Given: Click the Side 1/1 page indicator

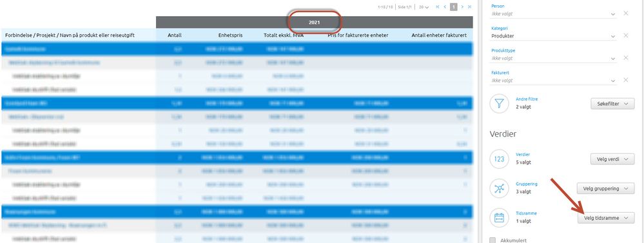Looking at the screenshot, I should point(405,7).
